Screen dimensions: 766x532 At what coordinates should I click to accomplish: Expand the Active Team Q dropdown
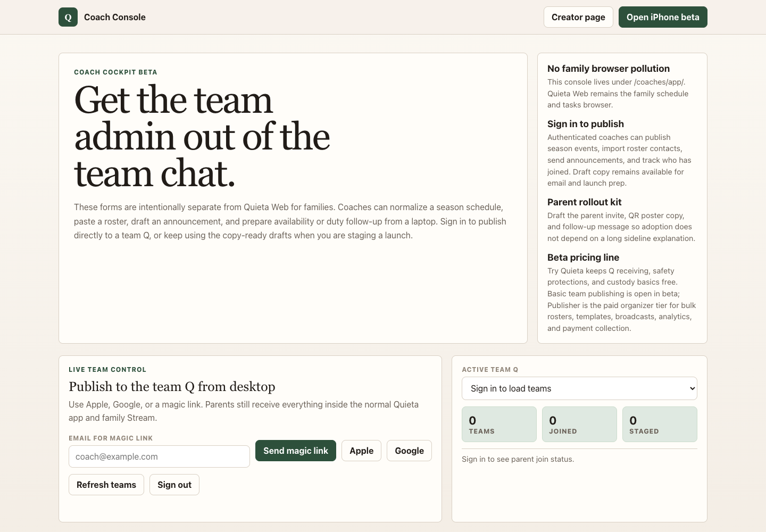(579, 388)
